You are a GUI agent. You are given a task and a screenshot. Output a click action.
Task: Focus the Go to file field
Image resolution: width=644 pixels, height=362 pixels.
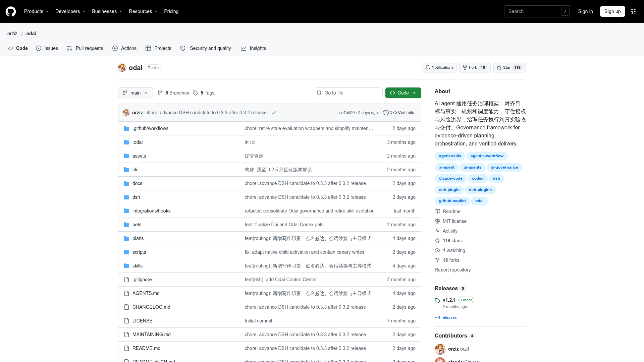[x=348, y=93]
